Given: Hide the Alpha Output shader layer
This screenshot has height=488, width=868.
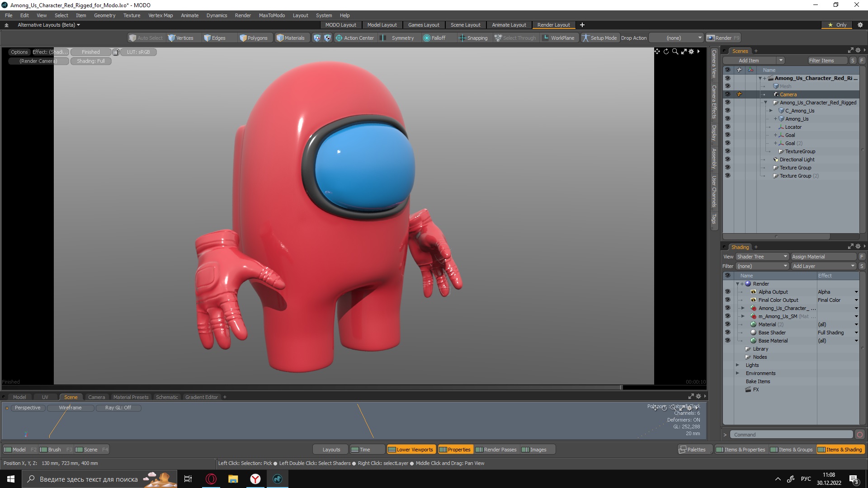Looking at the screenshot, I should pos(727,292).
